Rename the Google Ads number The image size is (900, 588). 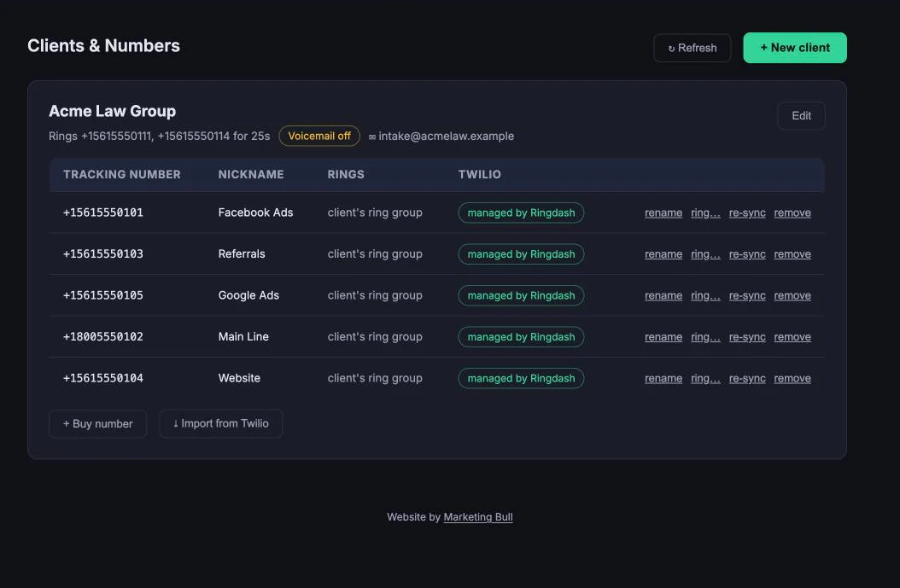tap(663, 295)
